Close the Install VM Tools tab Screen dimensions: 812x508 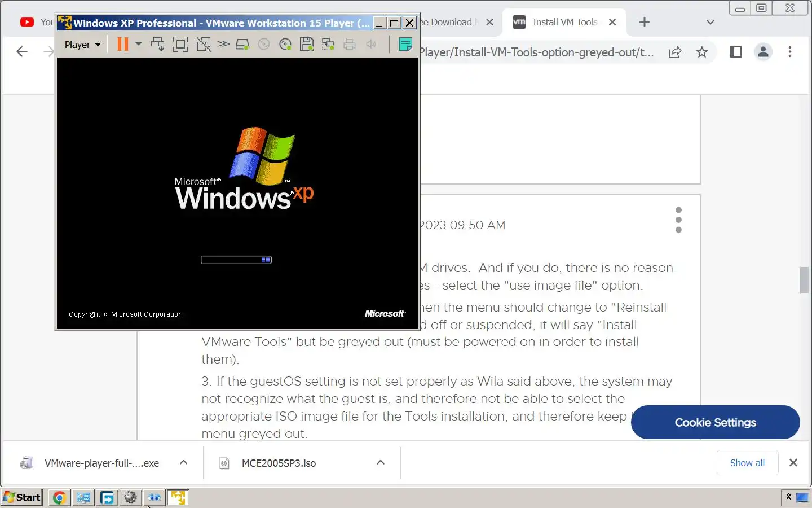[612, 22]
